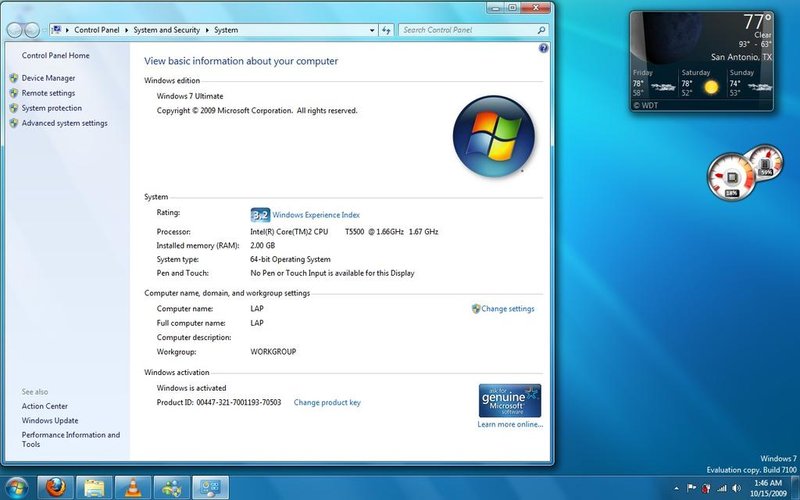Screen dimensions: 800x500
Task: Open Performance Information and Tools
Action: pyautogui.click(x=71, y=439)
